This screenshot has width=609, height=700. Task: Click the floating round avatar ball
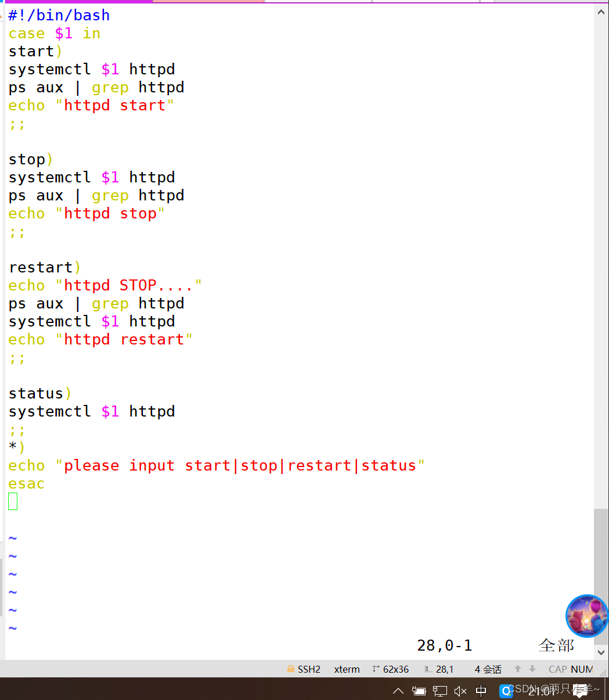[x=587, y=616]
